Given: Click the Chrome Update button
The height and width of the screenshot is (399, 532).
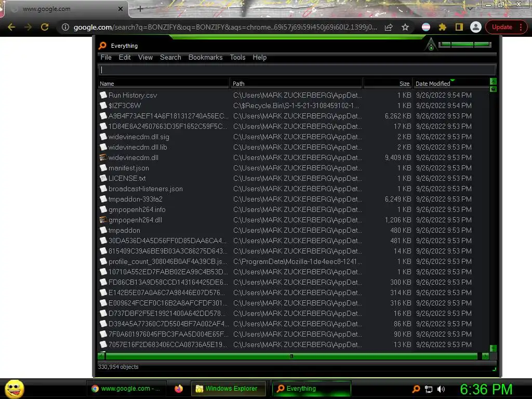Looking at the screenshot, I should click(506, 27).
